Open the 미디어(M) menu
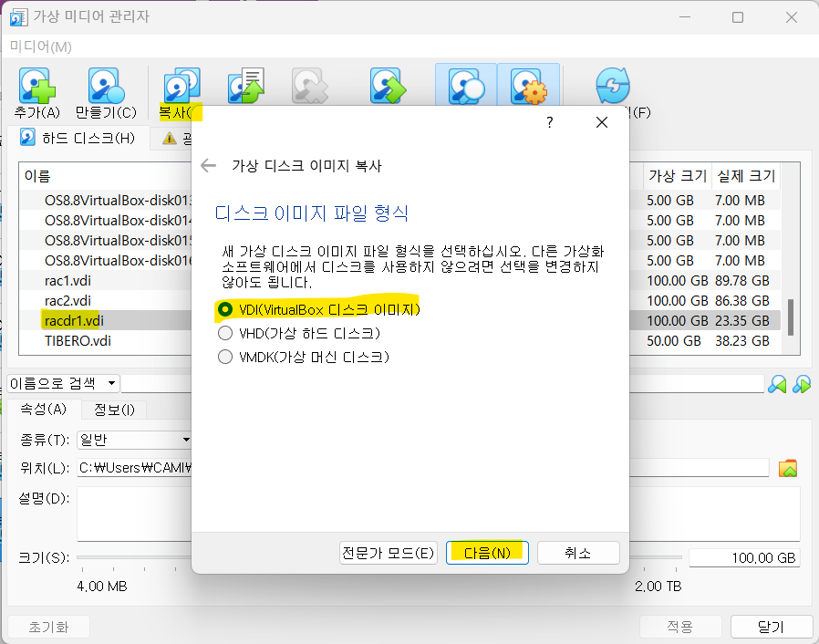 click(41, 47)
